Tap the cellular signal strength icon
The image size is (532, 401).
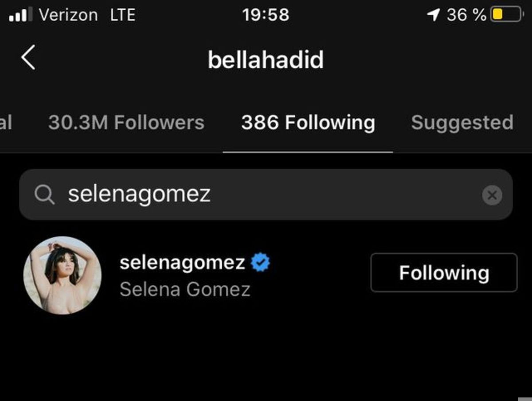tap(21, 15)
